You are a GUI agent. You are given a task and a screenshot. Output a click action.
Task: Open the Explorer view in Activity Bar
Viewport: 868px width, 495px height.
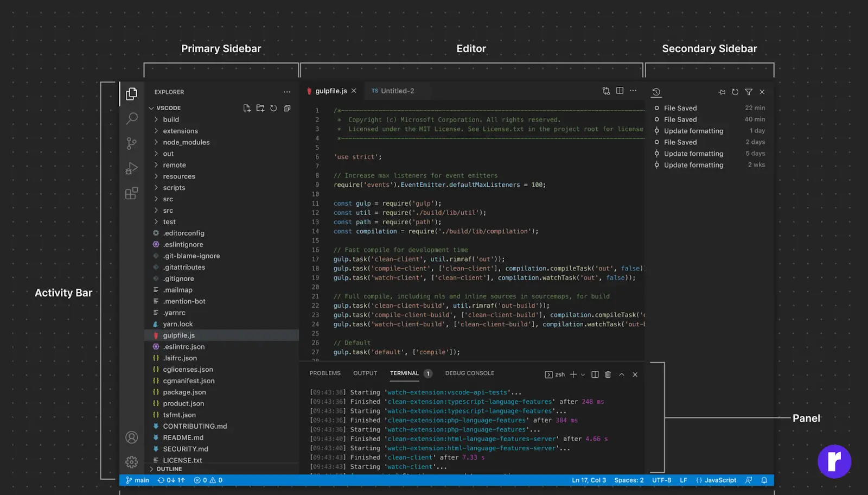click(131, 94)
